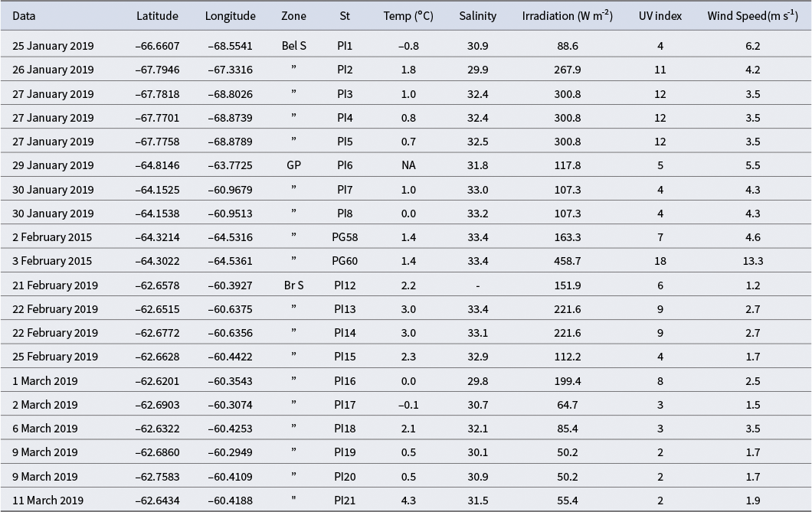Select the Temp (°C) column header
Viewport: 812px width, 512px height.
[x=408, y=16]
